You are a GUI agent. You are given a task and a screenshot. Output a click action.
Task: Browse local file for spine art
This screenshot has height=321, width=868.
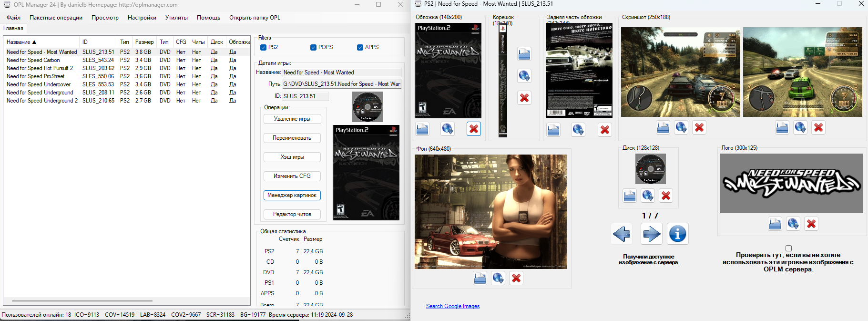524,54
